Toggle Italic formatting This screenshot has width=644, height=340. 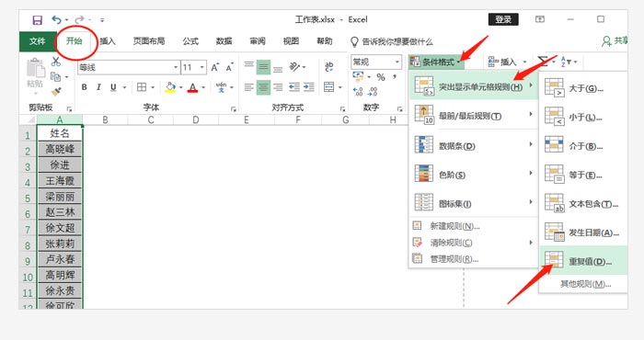coord(98,87)
